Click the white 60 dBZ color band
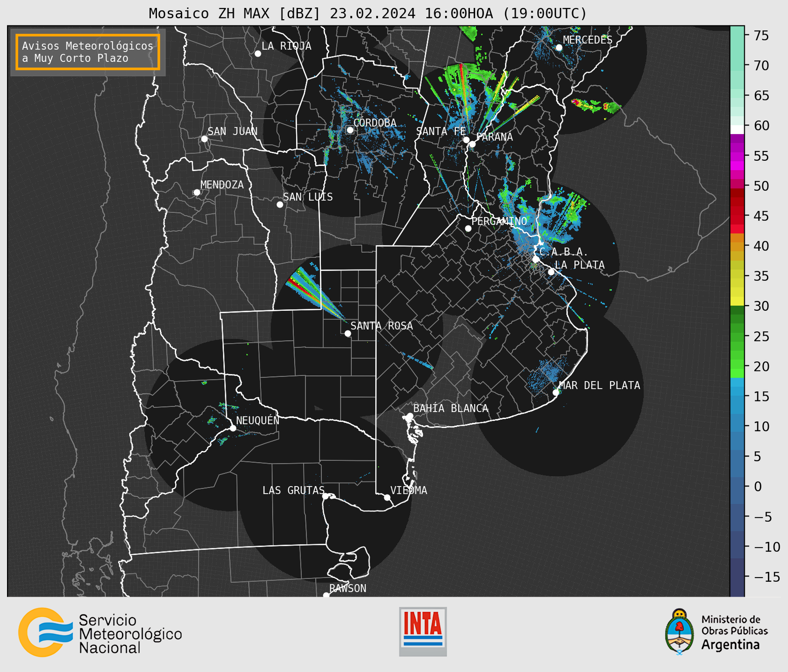788x672 pixels. click(x=737, y=129)
